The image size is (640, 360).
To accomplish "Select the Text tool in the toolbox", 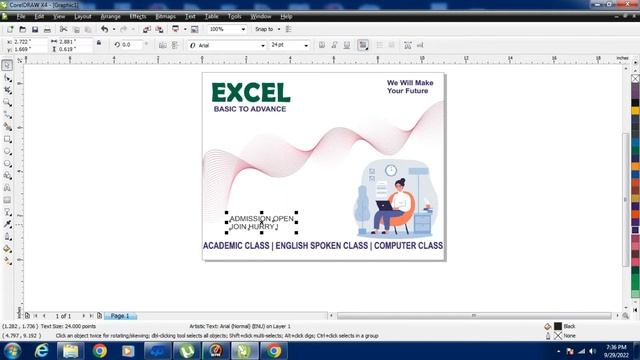I will [7, 188].
